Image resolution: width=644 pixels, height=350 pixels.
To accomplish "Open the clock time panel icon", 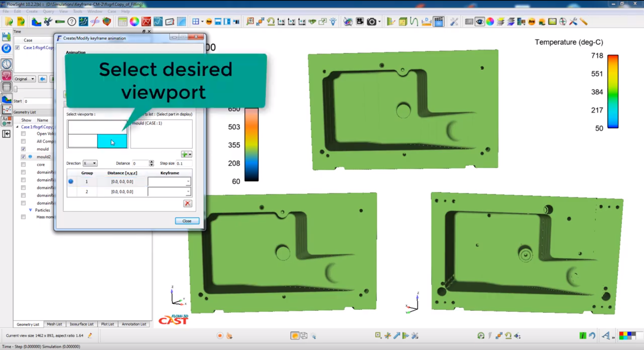I will coord(6,64).
